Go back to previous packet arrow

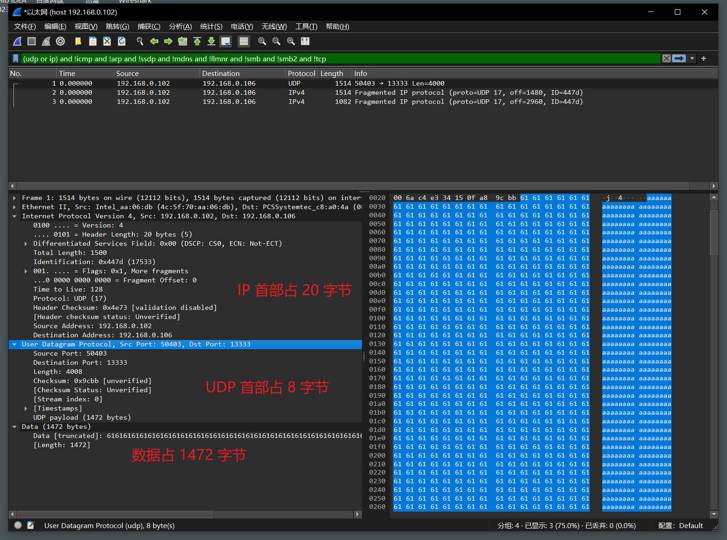154,42
